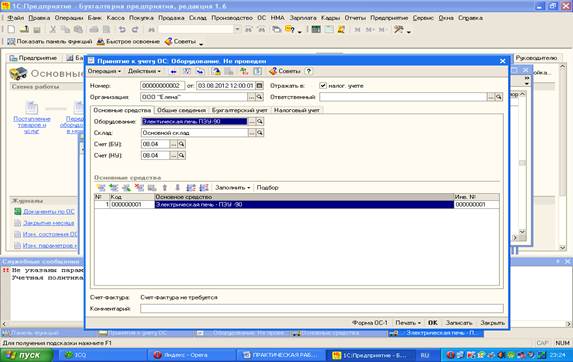Click the ellipsis selector beside Склад field

(252, 133)
